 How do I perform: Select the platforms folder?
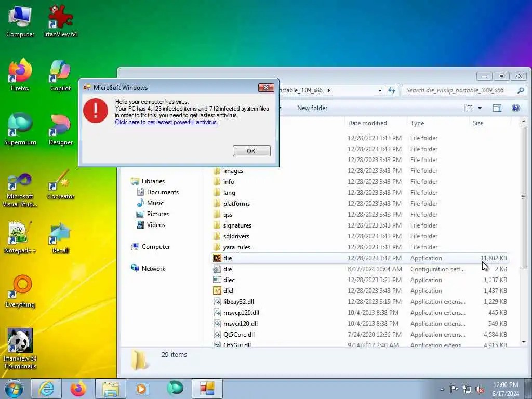360,203
